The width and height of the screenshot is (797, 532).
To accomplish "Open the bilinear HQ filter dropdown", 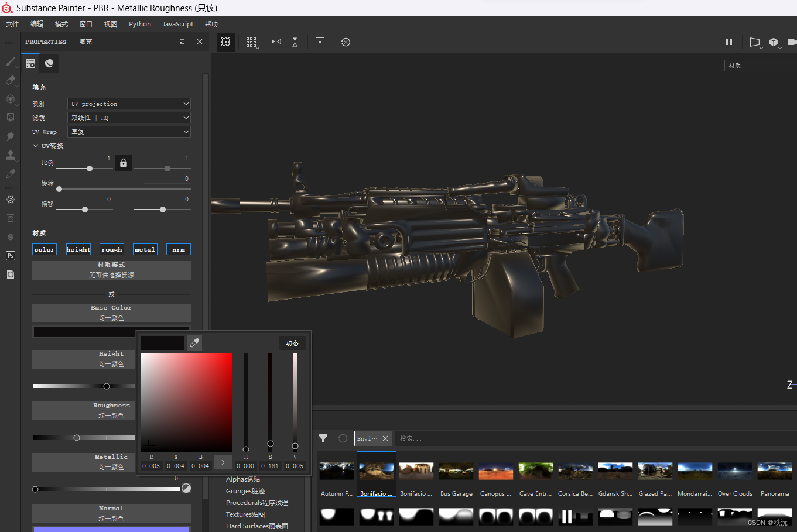I will [x=129, y=118].
